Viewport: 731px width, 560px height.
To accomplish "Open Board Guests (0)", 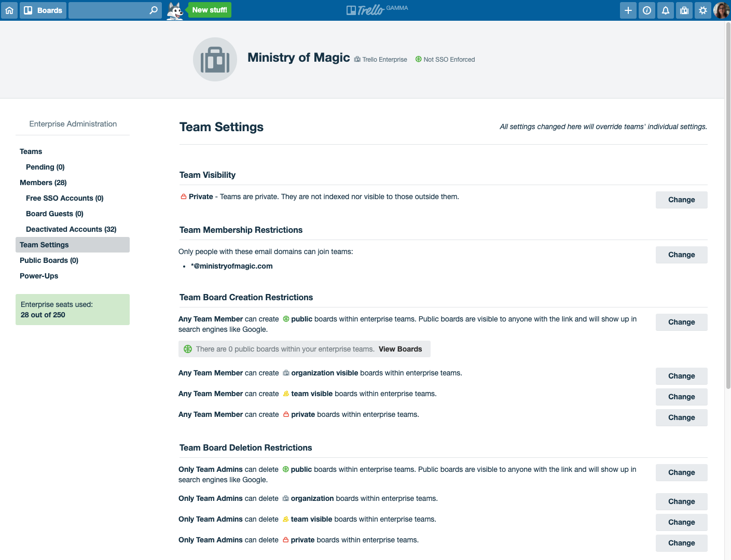I will [54, 214].
